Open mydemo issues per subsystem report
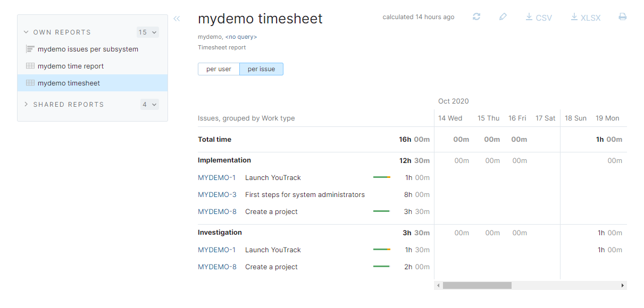 [x=88, y=49]
